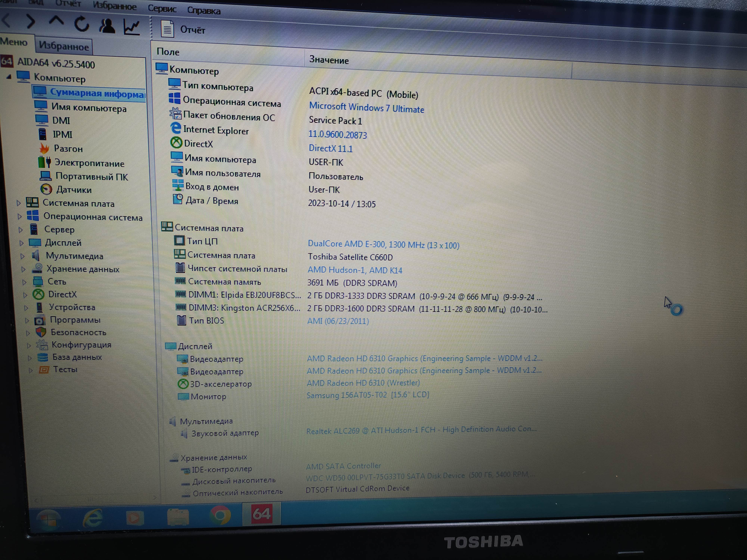Expand Операционная система tree node

20,216
